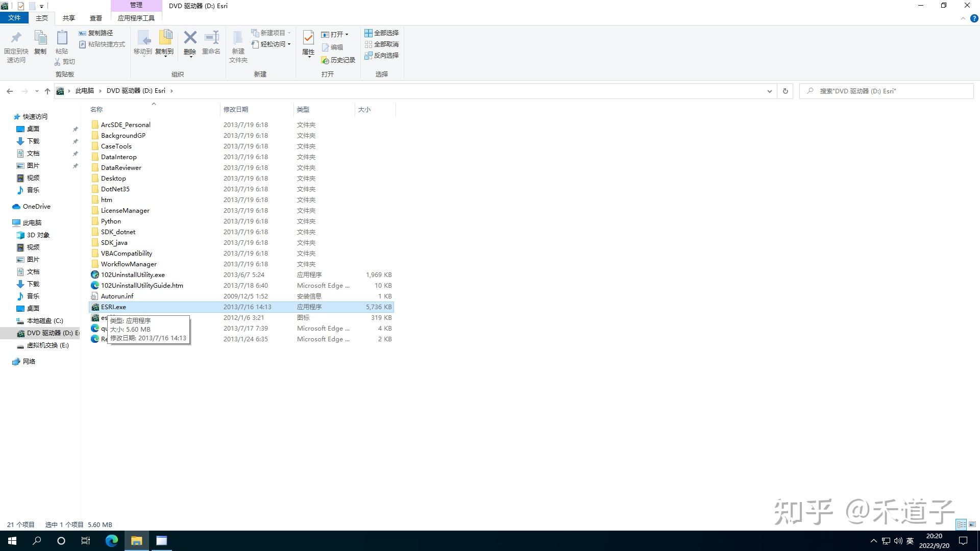Viewport: 980px width, 551px height.
Task: Show hidden system tray icons
Action: tap(873, 541)
